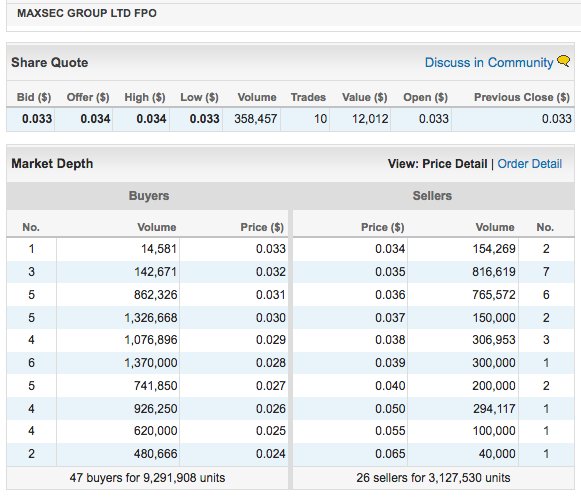This screenshot has width=581, height=503.
Task: Select seller volume 816,619
Action: [494, 272]
